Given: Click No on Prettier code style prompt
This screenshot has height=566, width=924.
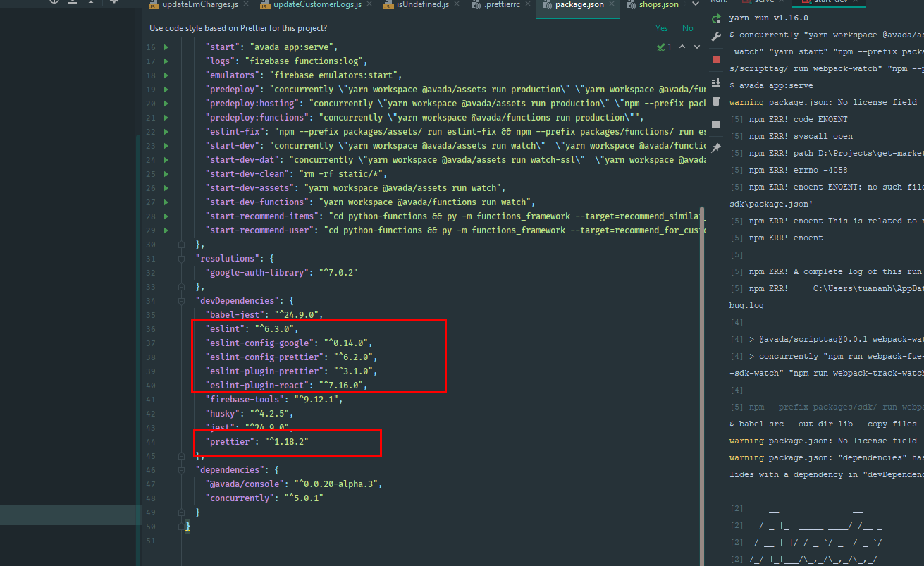Looking at the screenshot, I should point(687,28).
